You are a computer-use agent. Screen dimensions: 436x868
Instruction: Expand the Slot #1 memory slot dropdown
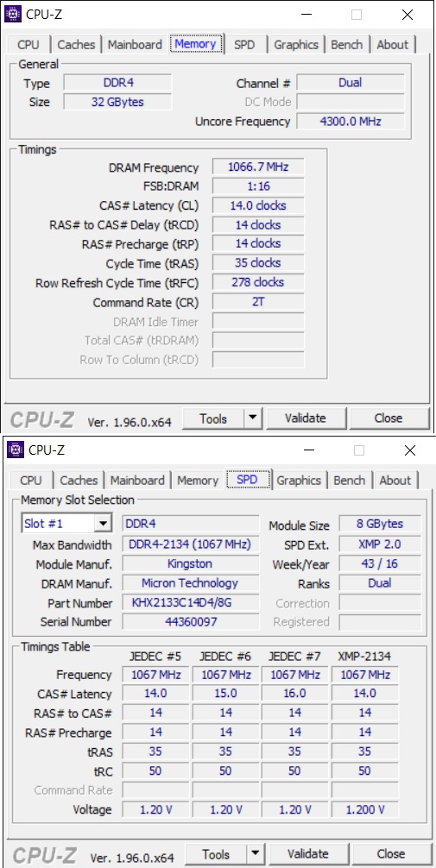tap(103, 524)
